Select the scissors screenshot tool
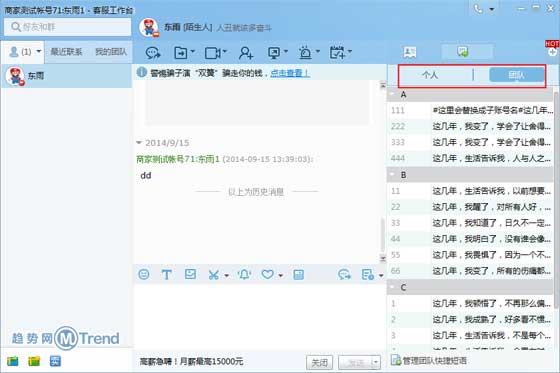 click(214, 275)
